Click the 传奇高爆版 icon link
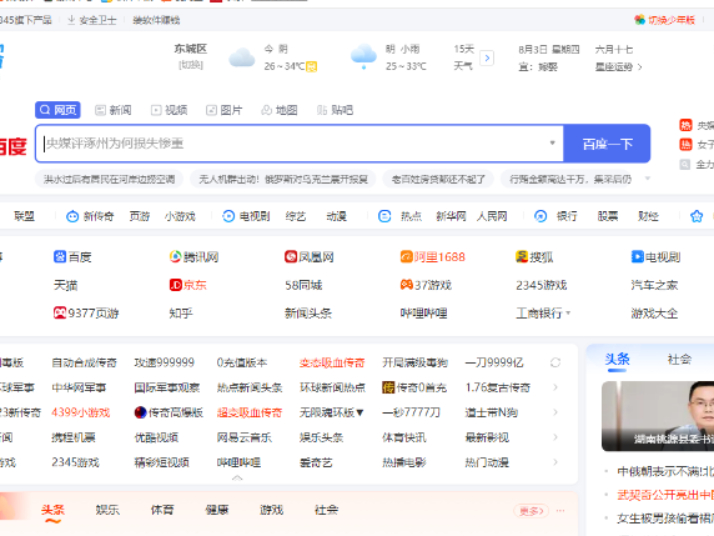This screenshot has height=536, width=714. point(140,413)
